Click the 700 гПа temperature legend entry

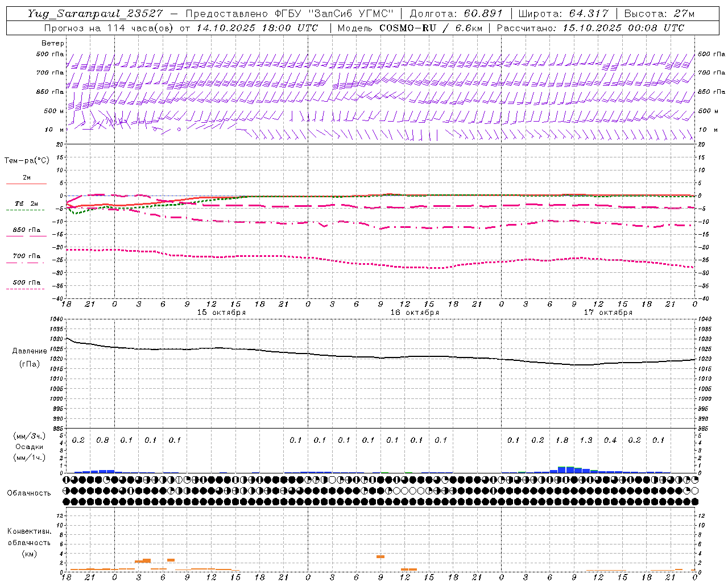click(x=27, y=256)
